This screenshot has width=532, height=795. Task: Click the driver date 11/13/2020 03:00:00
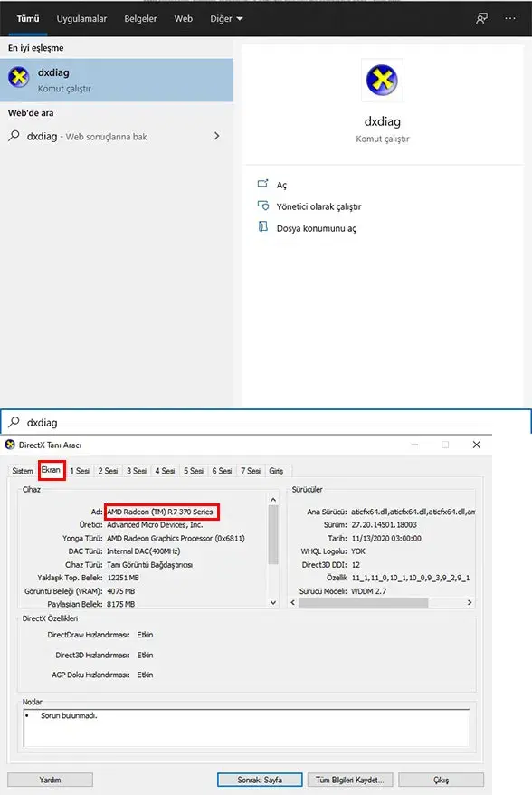tap(386, 539)
